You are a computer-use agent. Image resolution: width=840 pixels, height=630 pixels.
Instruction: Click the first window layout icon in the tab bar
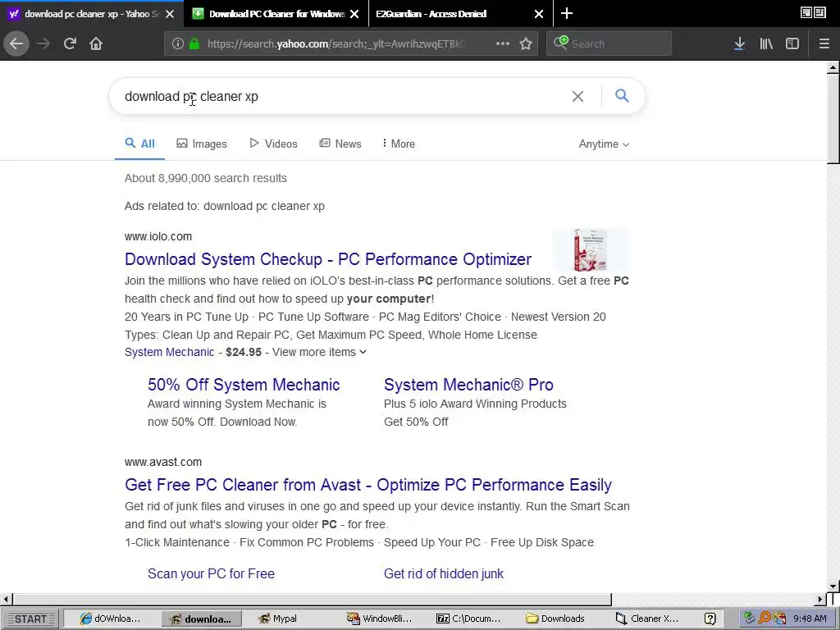806,13
